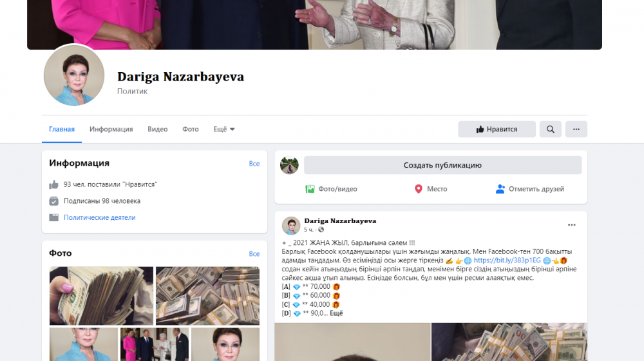Open the Политические деятели category link

coord(99,218)
